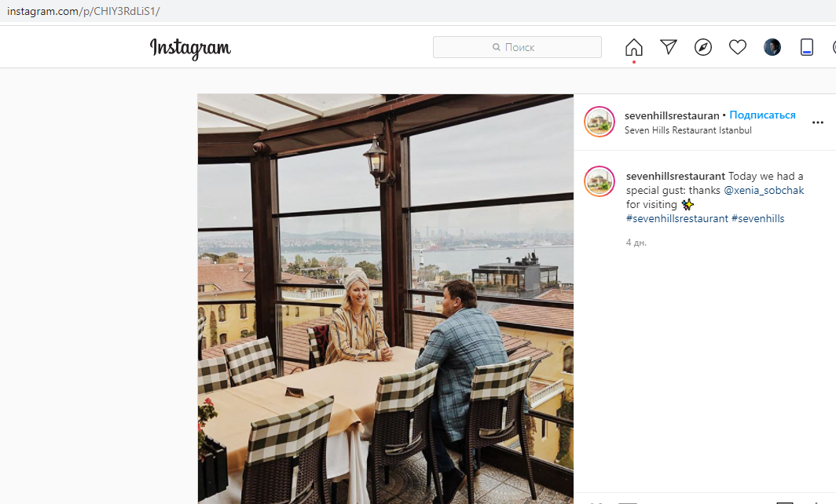Screen dimensions: 836x504
Task: Click the Instagram logo
Action: pos(190,48)
